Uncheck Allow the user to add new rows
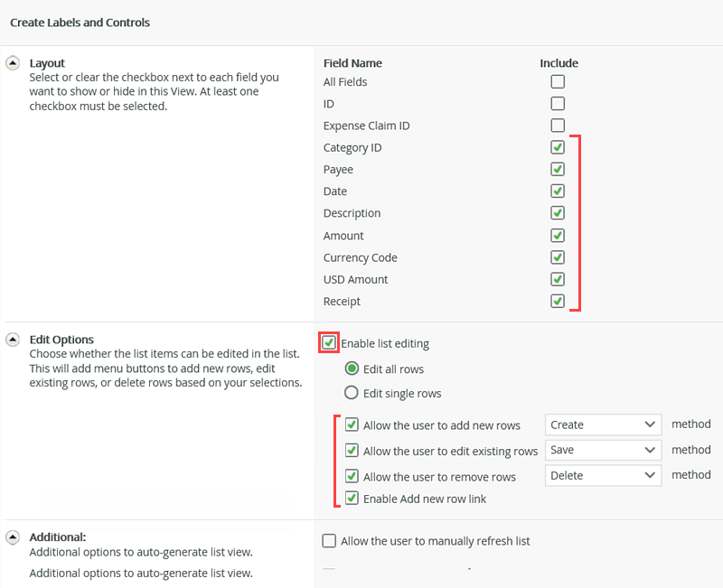The width and height of the screenshot is (723, 588). (x=352, y=424)
